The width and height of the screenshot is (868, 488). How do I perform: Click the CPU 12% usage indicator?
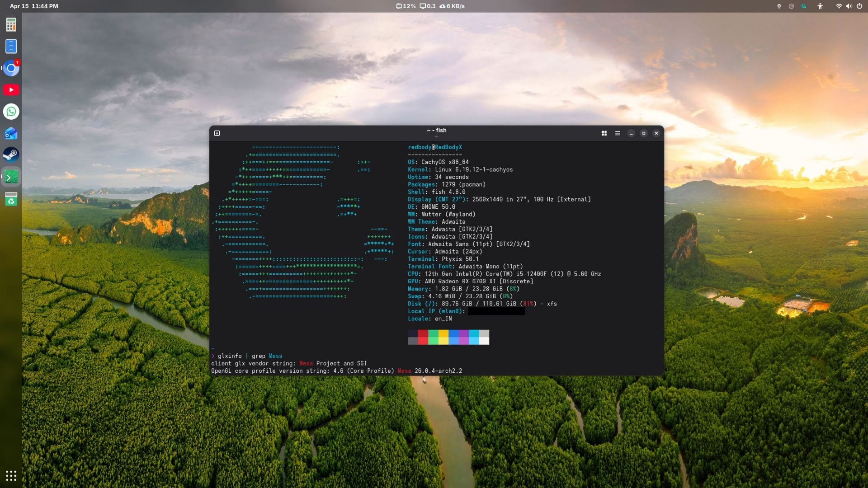coord(406,6)
